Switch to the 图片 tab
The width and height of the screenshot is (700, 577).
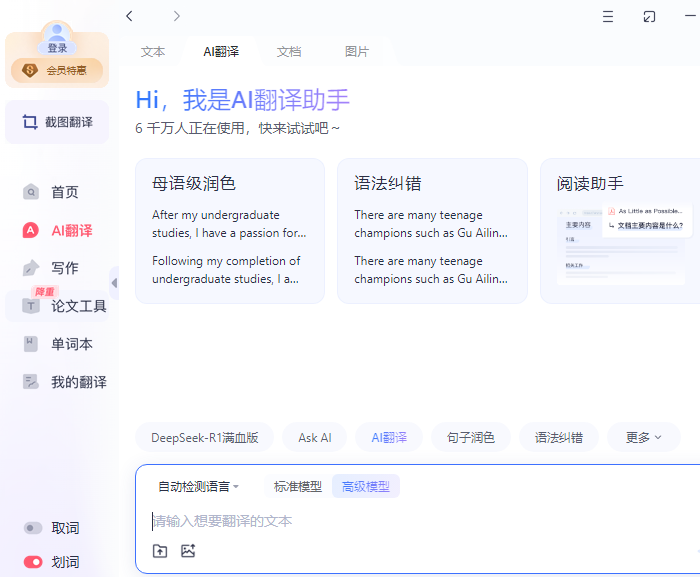(x=357, y=52)
